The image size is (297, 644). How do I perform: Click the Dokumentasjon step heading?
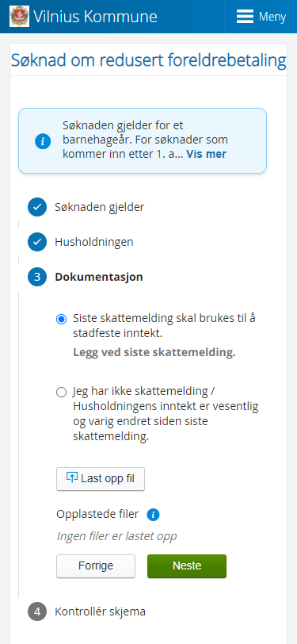(x=99, y=277)
